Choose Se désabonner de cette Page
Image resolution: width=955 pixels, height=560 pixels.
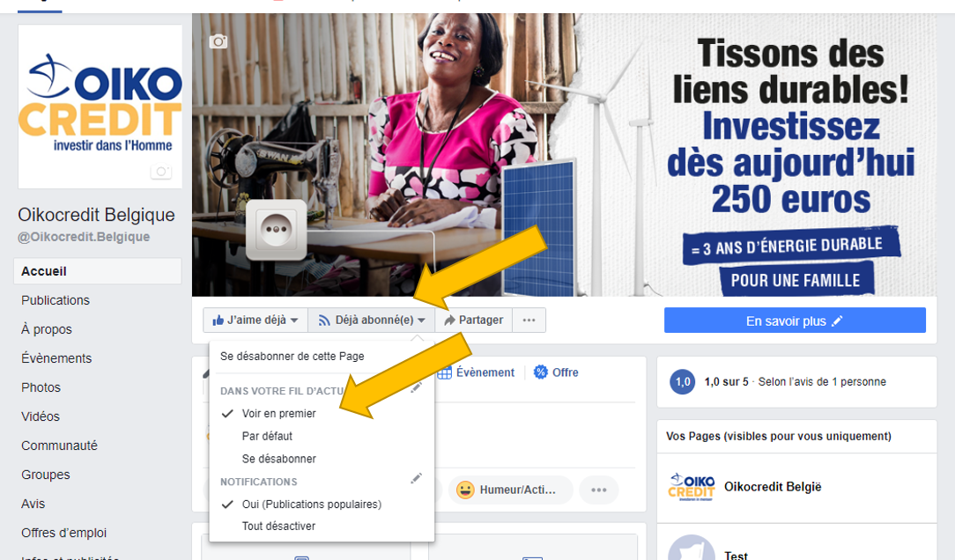(x=292, y=356)
